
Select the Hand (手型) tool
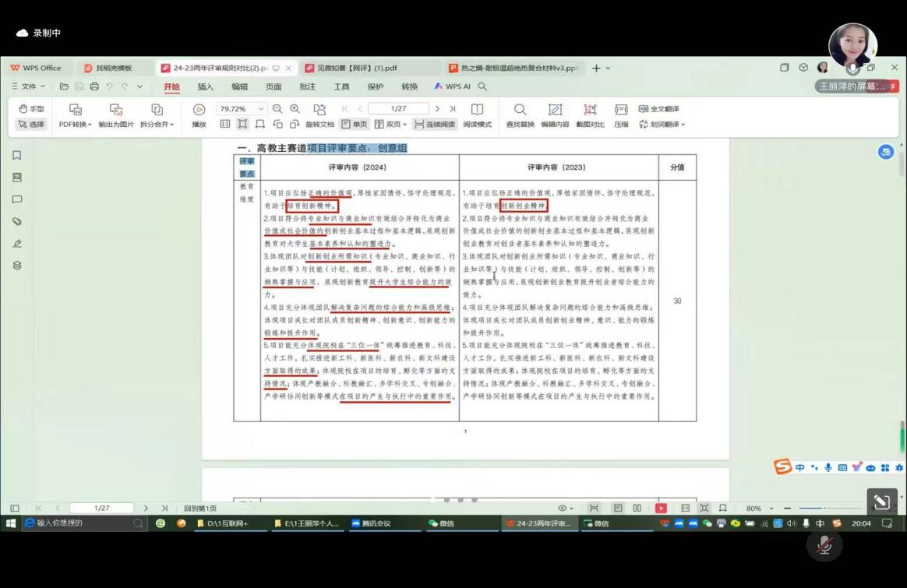pos(31,109)
